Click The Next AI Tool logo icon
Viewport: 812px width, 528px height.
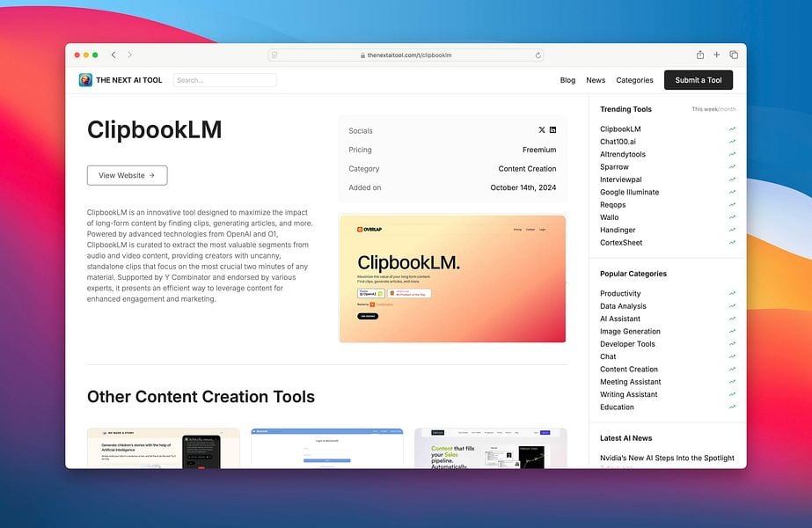(x=85, y=80)
